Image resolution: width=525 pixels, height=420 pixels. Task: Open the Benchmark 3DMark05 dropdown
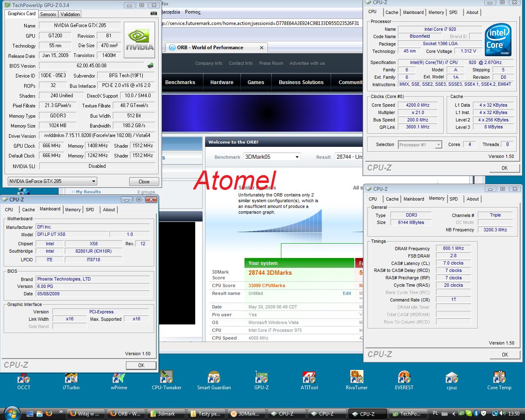(x=272, y=157)
